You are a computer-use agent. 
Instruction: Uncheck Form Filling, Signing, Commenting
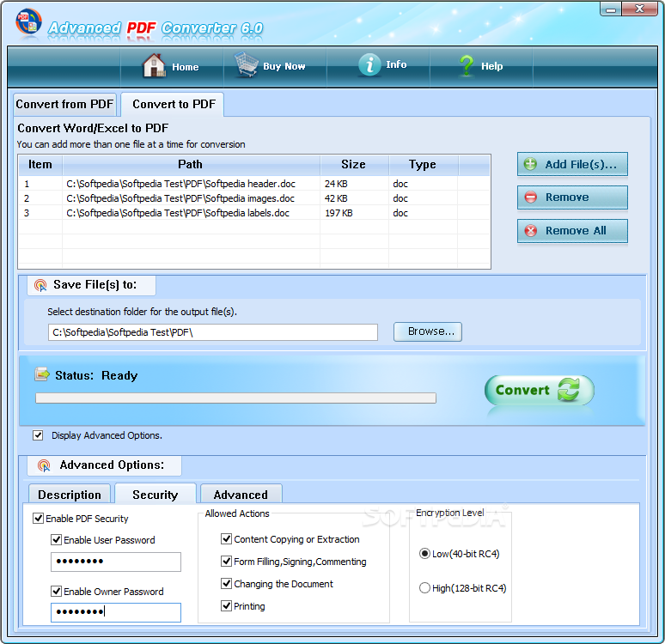(x=227, y=562)
